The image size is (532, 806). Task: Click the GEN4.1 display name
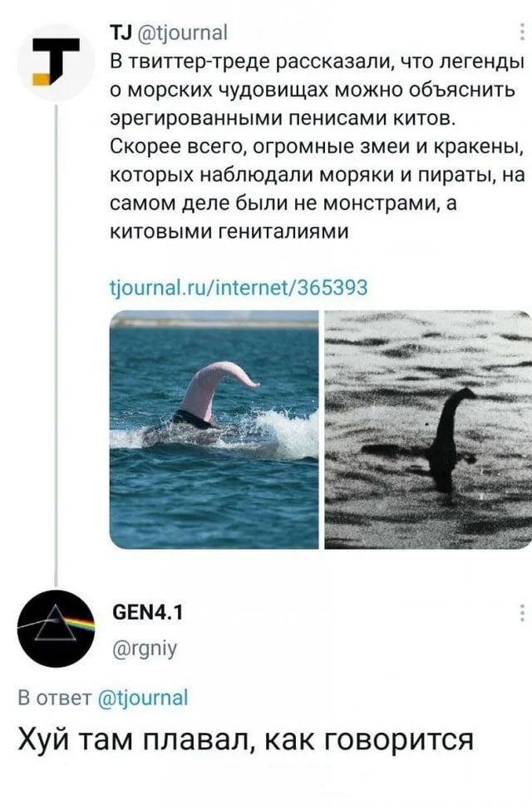147,612
